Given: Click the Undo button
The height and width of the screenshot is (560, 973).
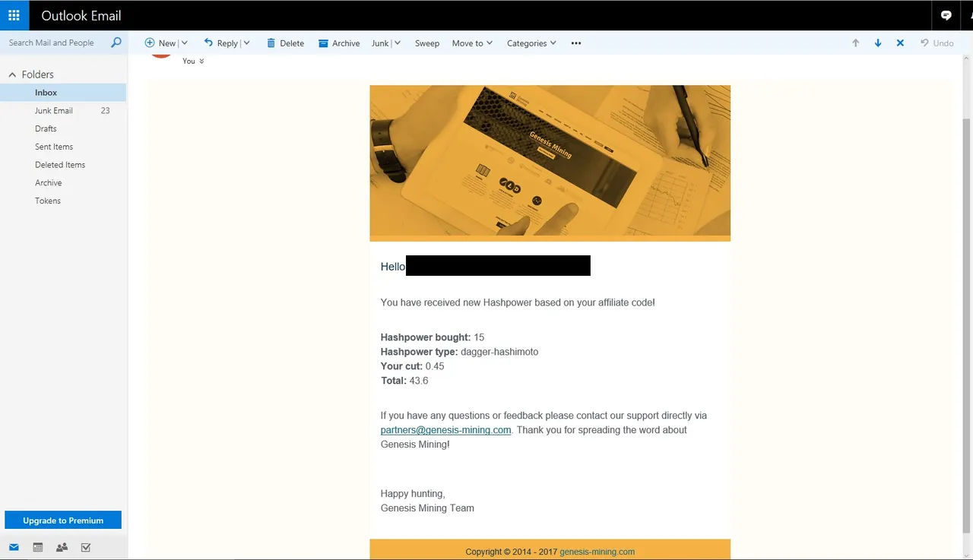Looking at the screenshot, I should pyautogui.click(x=937, y=43).
